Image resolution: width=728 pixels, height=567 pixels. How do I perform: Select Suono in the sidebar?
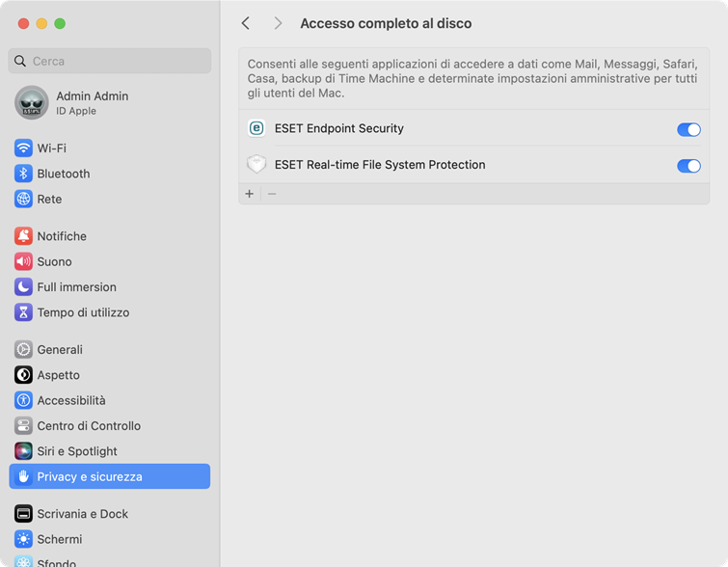coord(110,262)
